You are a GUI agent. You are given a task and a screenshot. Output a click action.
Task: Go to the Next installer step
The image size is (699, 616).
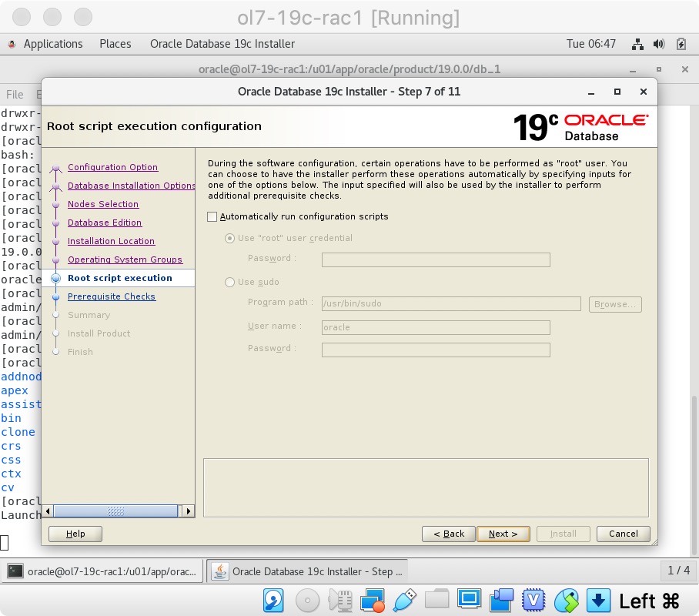(x=503, y=534)
